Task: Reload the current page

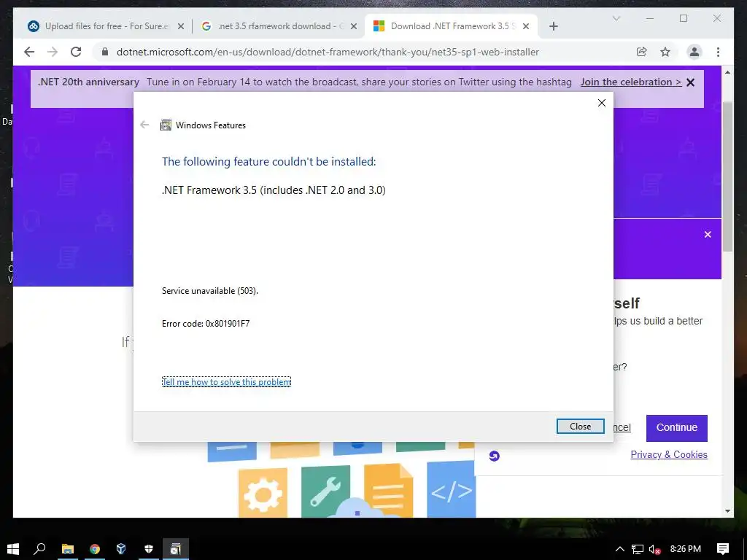Action: tap(76, 52)
